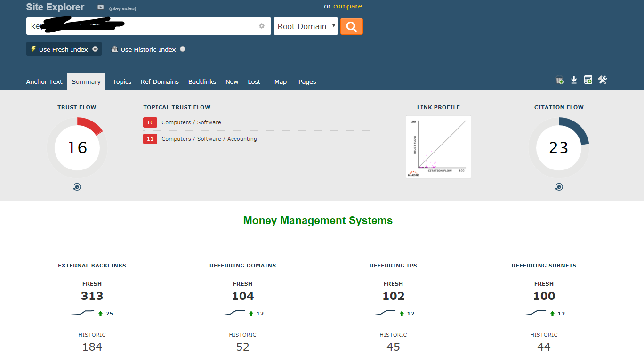Open the Pages tab
The width and height of the screenshot is (644, 363).
[x=307, y=81]
